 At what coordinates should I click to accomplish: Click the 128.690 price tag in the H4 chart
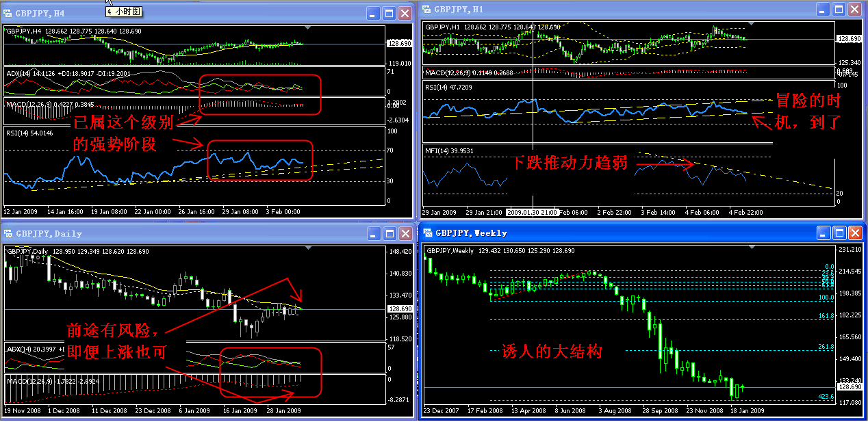point(399,43)
